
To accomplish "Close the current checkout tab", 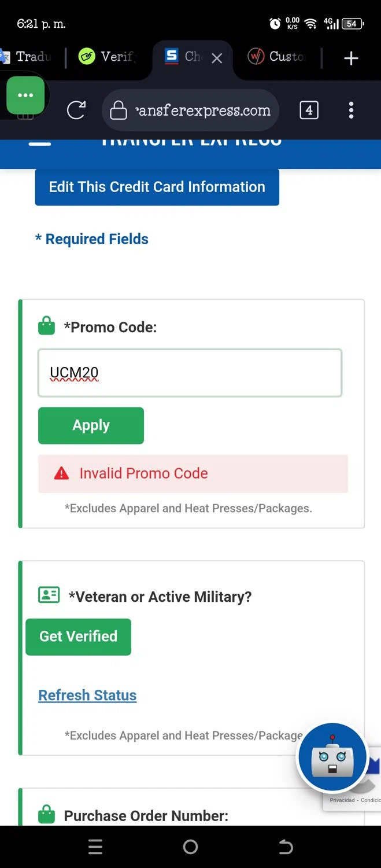I will (x=217, y=58).
